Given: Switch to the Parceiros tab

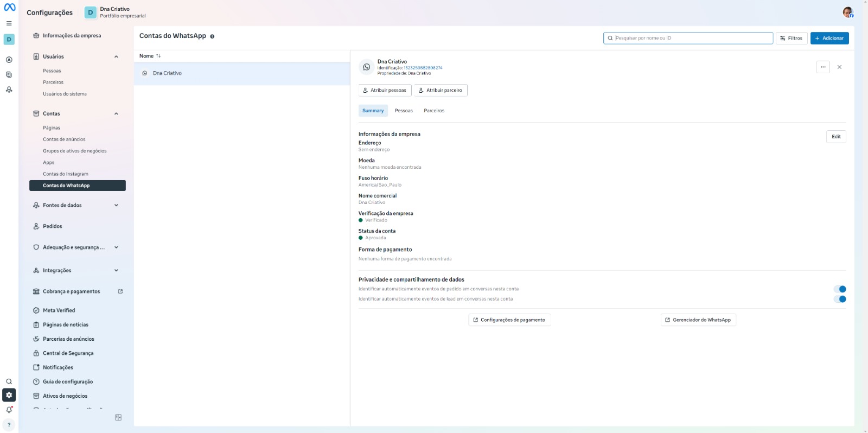Looking at the screenshot, I should click(434, 111).
